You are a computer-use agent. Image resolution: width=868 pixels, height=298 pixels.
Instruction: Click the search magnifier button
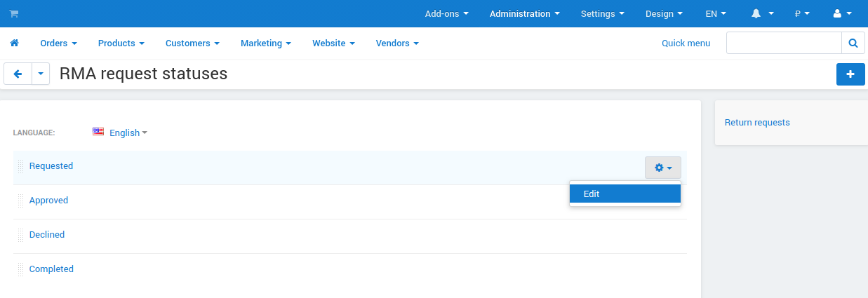coord(853,43)
